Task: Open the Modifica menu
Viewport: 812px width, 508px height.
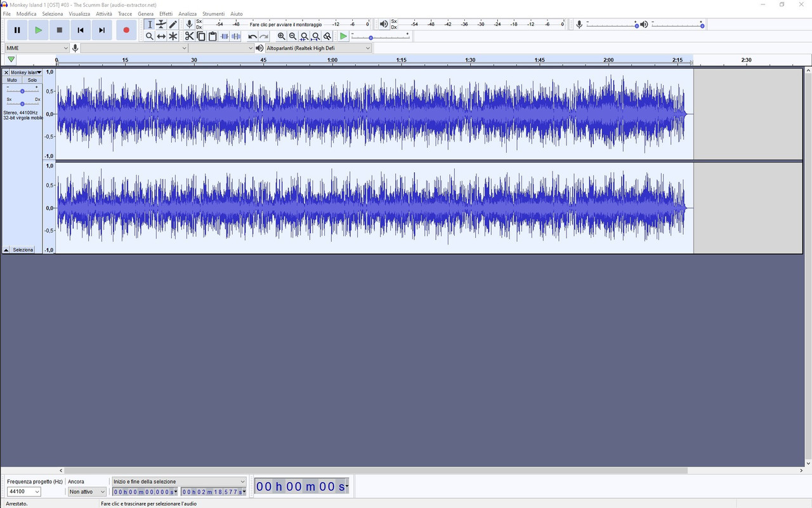Action: [26, 13]
